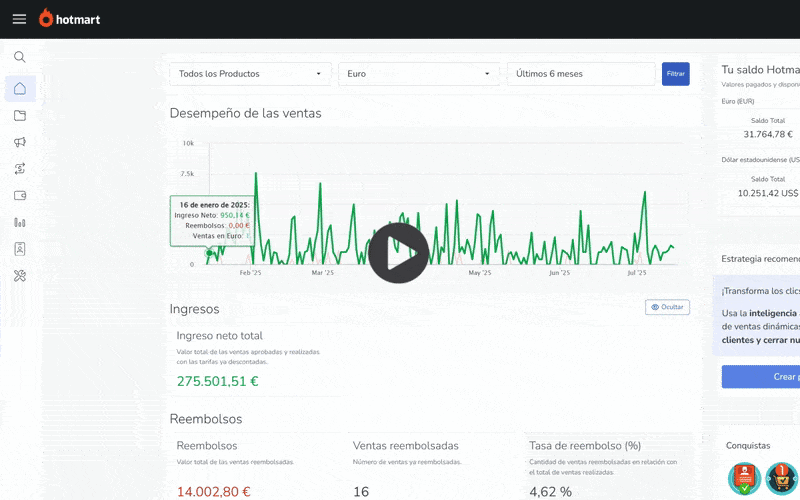Open the megaphone promotion icon
The height and width of the screenshot is (500, 800).
point(20,142)
